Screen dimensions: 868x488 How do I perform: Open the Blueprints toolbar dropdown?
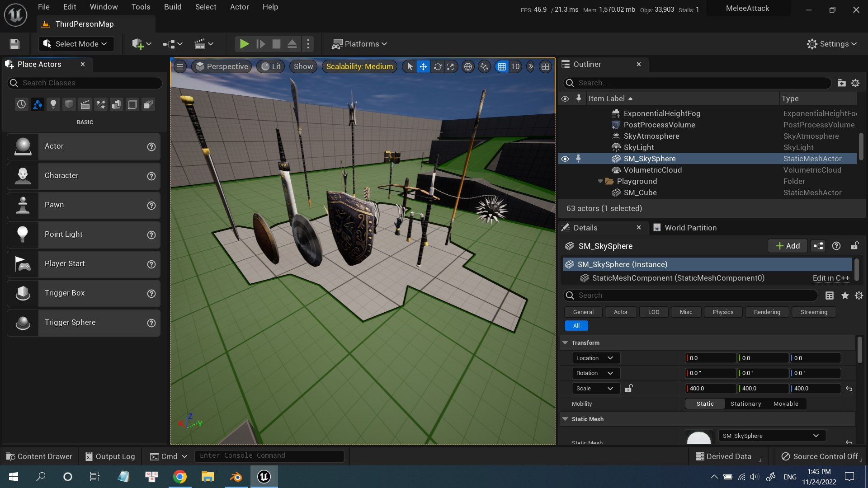tap(173, 44)
